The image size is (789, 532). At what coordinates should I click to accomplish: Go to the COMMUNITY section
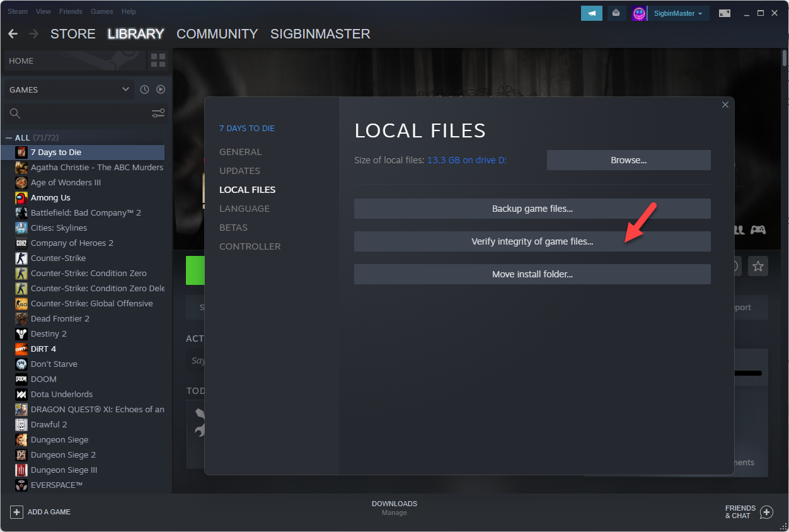[217, 34]
